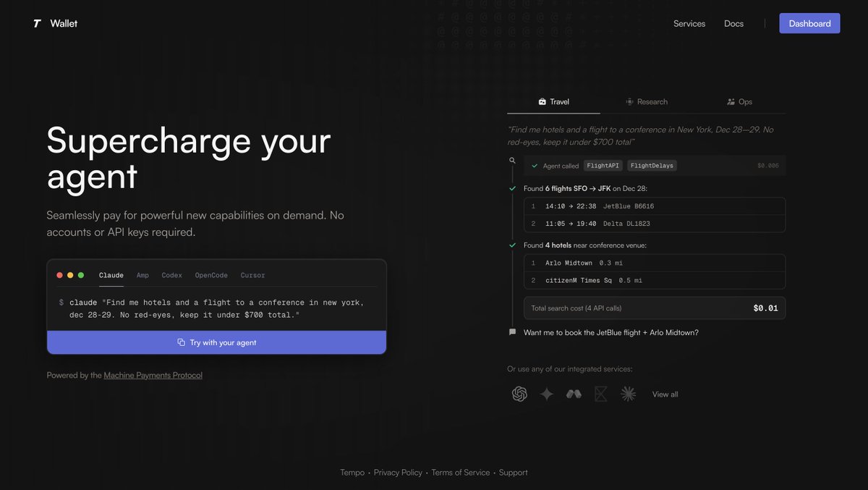
Task: Select the Arlo Midtown hotel row
Action: click(x=655, y=263)
